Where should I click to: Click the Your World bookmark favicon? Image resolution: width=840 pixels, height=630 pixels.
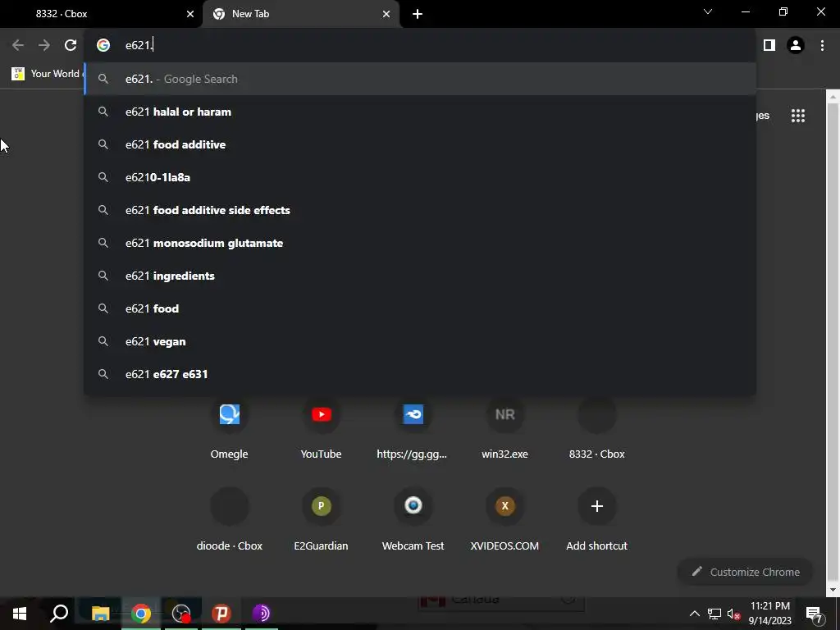point(18,74)
